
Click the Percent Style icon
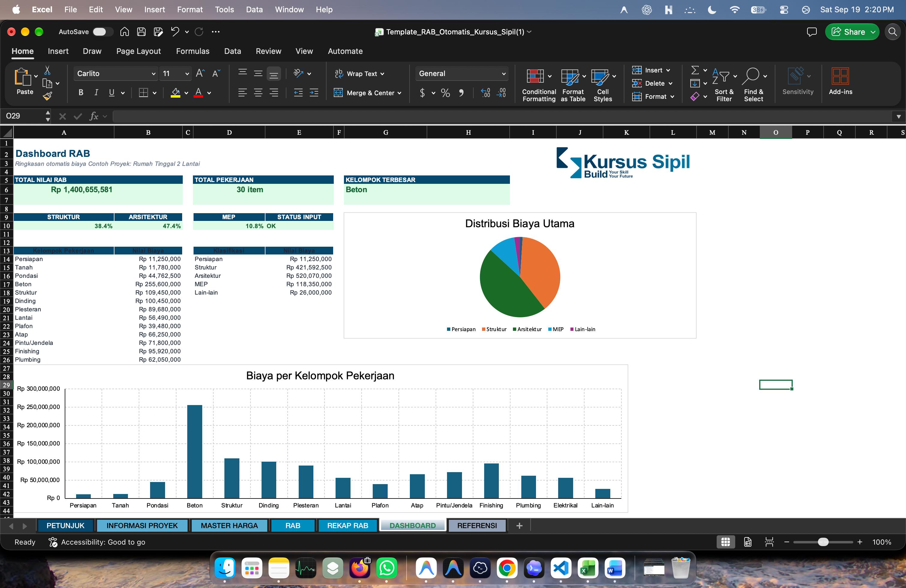point(446,93)
